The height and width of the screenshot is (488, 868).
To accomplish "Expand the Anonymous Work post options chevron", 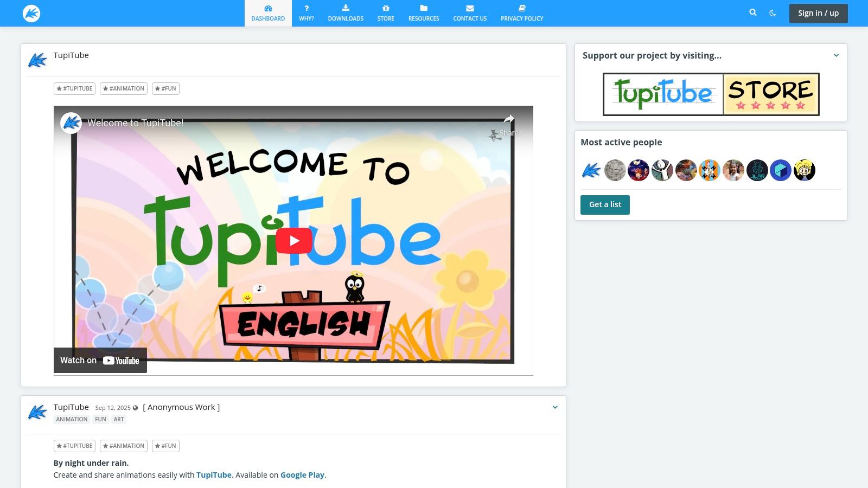I will tap(555, 407).
